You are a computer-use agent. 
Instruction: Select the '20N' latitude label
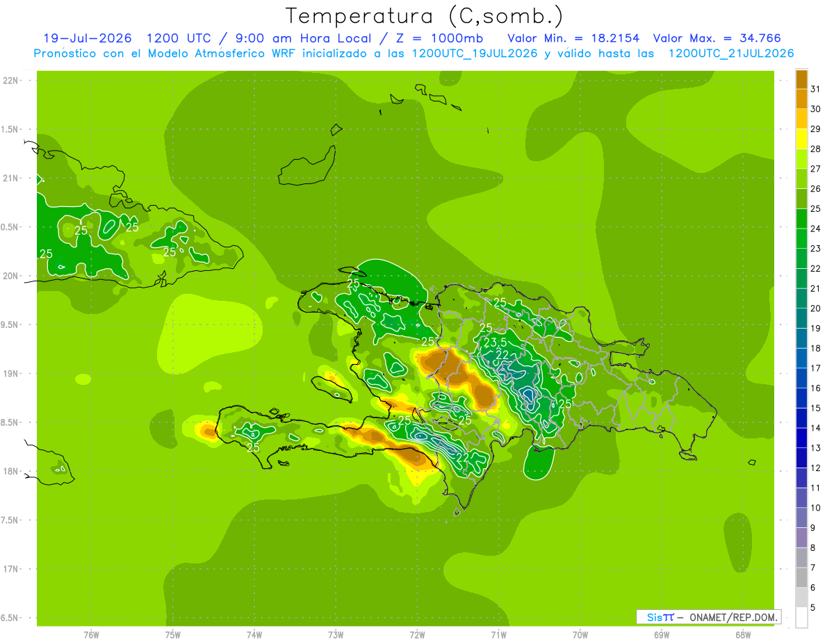pos(10,276)
